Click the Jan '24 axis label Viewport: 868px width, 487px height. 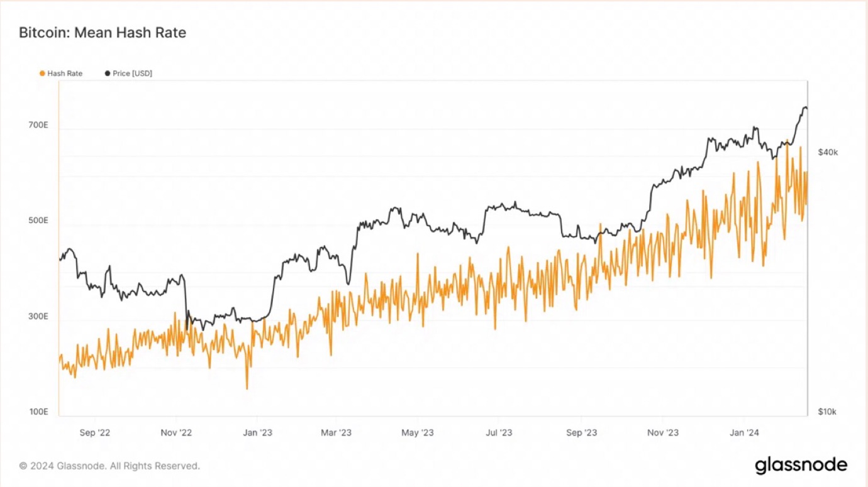tap(744, 432)
